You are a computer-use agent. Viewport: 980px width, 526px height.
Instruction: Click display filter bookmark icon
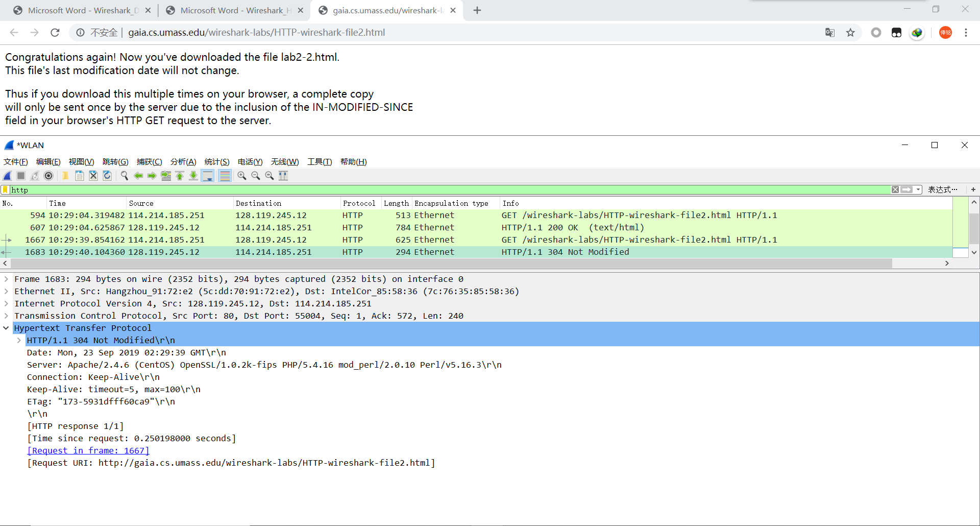tap(6, 189)
